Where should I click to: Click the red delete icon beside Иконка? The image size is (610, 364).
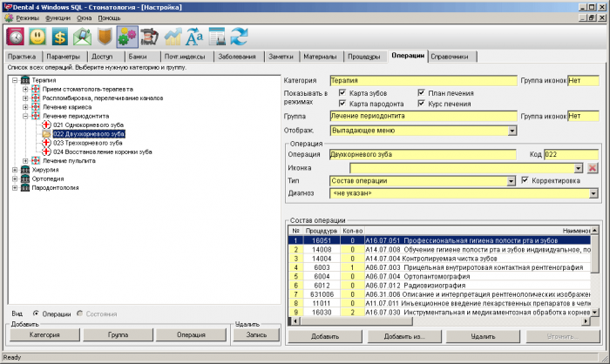point(592,167)
